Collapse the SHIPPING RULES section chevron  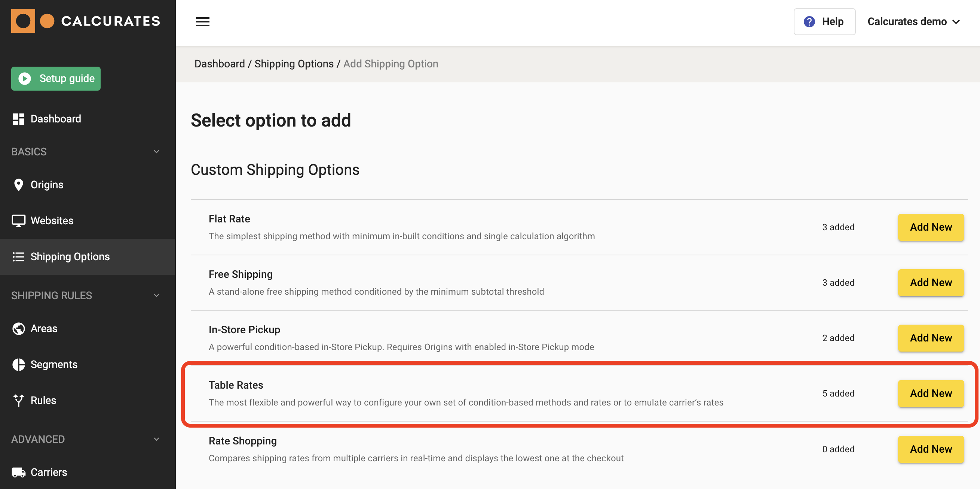(x=156, y=295)
